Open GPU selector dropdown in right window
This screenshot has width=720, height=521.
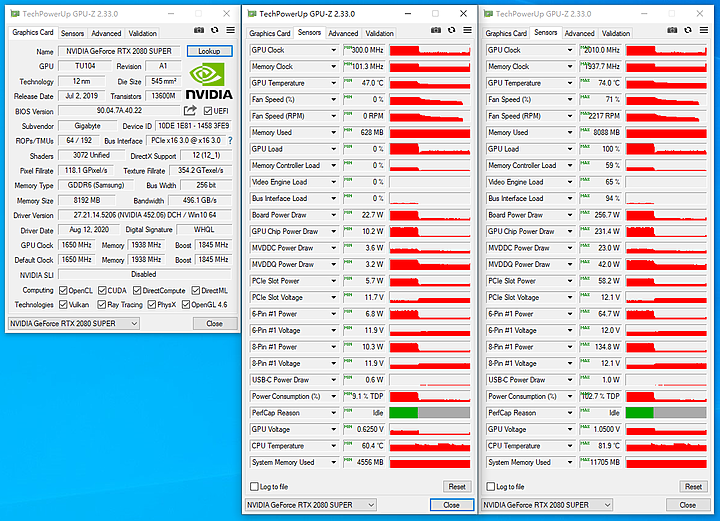tap(547, 505)
